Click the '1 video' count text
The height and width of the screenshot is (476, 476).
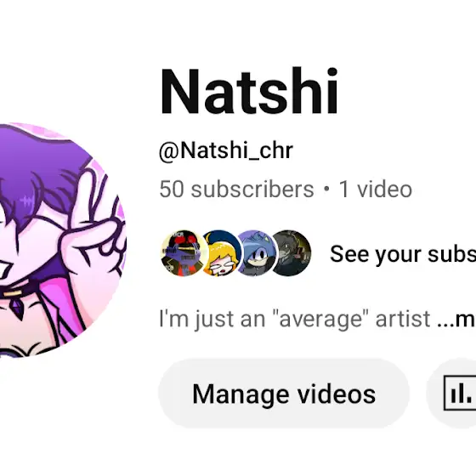tap(376, 189)
